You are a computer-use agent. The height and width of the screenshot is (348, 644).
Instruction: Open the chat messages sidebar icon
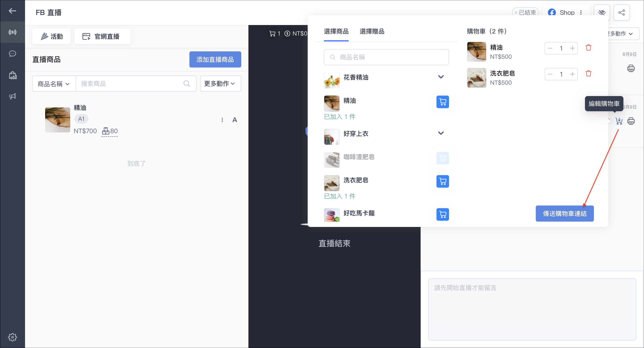[x=12, y=54]
